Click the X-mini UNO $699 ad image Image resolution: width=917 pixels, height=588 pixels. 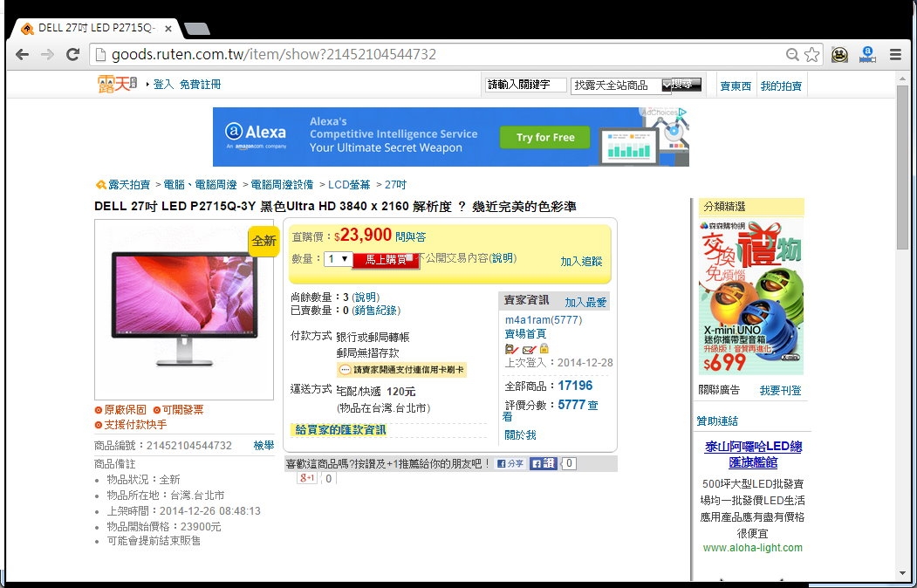click(x=751, y=297)
